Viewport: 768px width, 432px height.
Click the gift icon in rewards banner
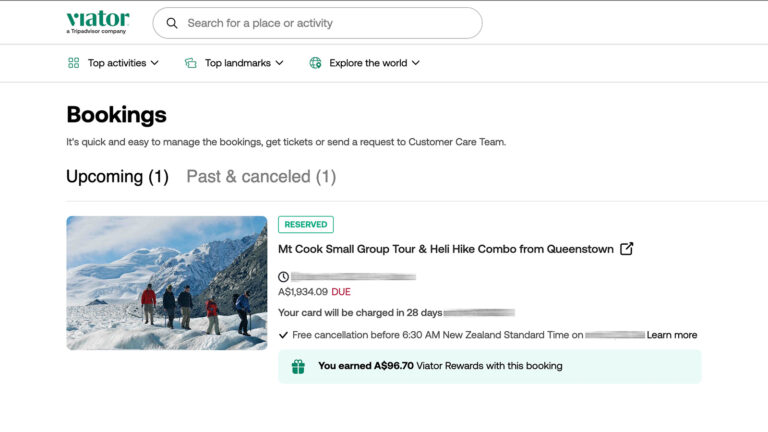[298, 366]
